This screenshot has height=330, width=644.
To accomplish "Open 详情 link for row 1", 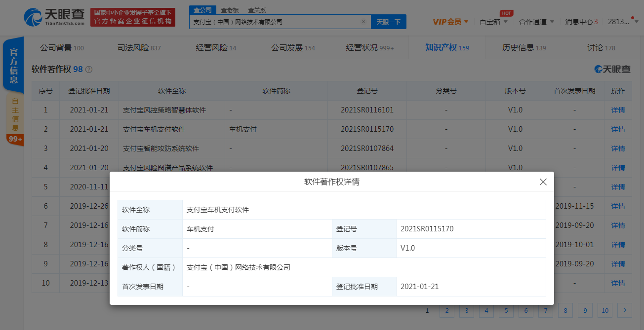I will [618, 110].
